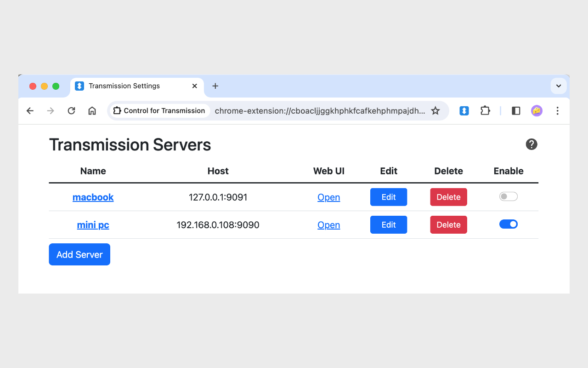This screenshot has width=588, height=368.
Task: Open the mini pc server link
Action: point(93,225)
